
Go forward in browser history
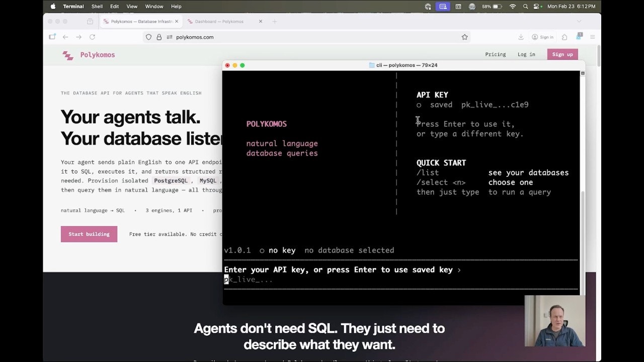tap(78, 37)
